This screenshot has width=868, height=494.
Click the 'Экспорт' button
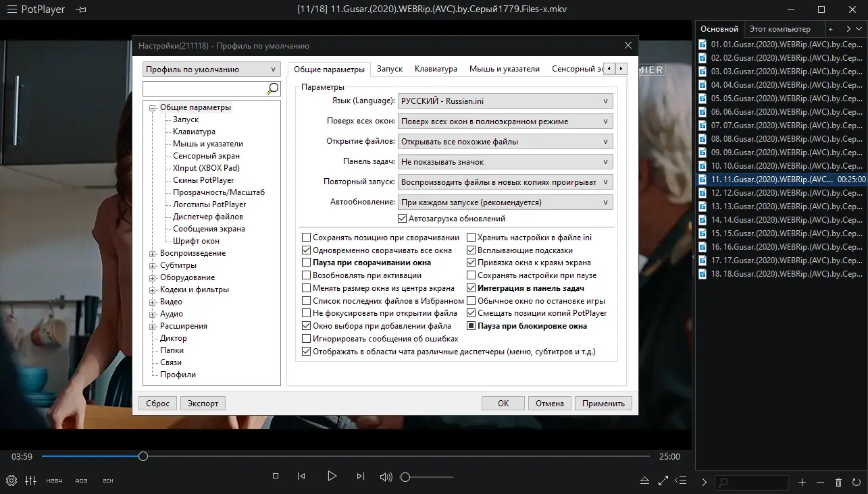tap(203, 404)
